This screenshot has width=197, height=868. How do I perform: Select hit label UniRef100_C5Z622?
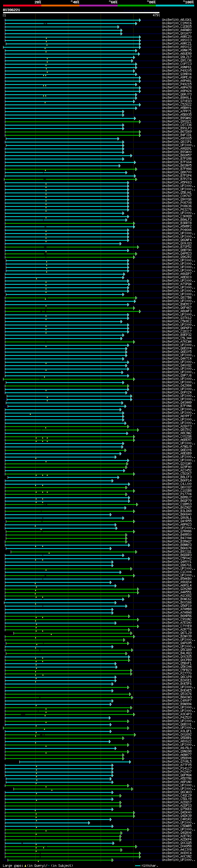[x=177, y=104]
